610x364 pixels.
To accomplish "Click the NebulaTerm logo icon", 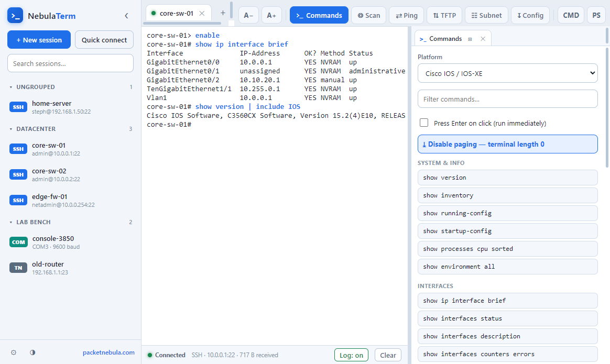I will [15, 16].
